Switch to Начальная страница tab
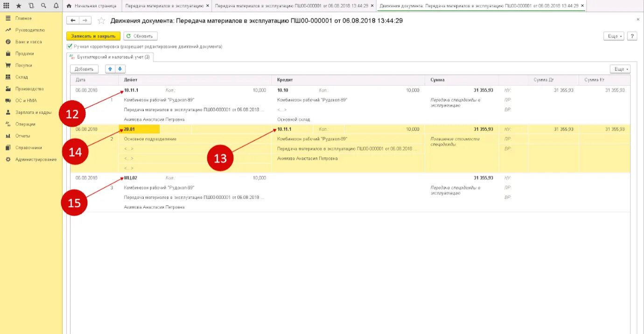This screenshot has width=644, height=334. [x=91, y=6]
